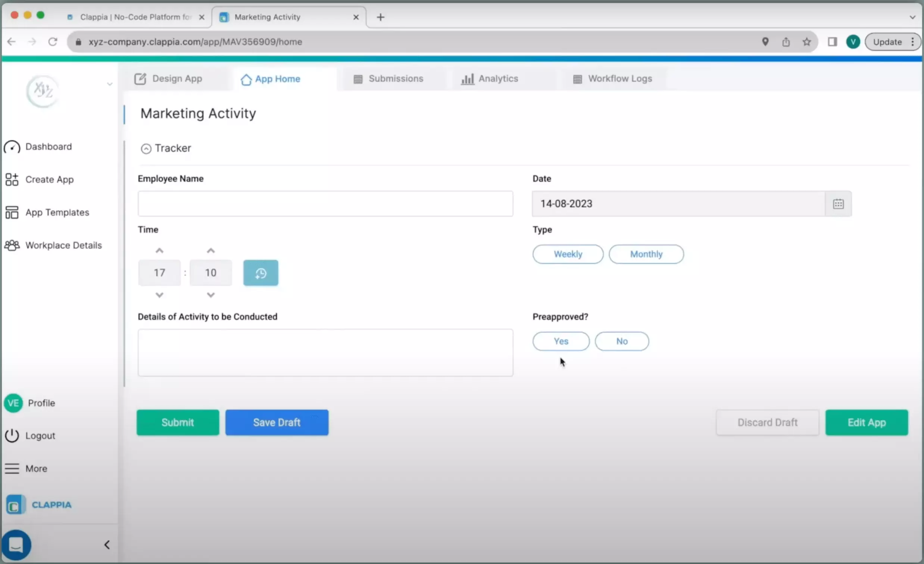Bookmark page with the star icon
The height and width of the screenshot is (564, 924).
click(x=806, y=42)
